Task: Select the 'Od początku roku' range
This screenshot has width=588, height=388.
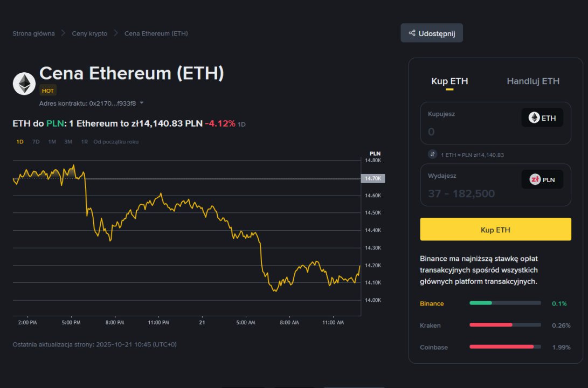Action: pos(116,142)
